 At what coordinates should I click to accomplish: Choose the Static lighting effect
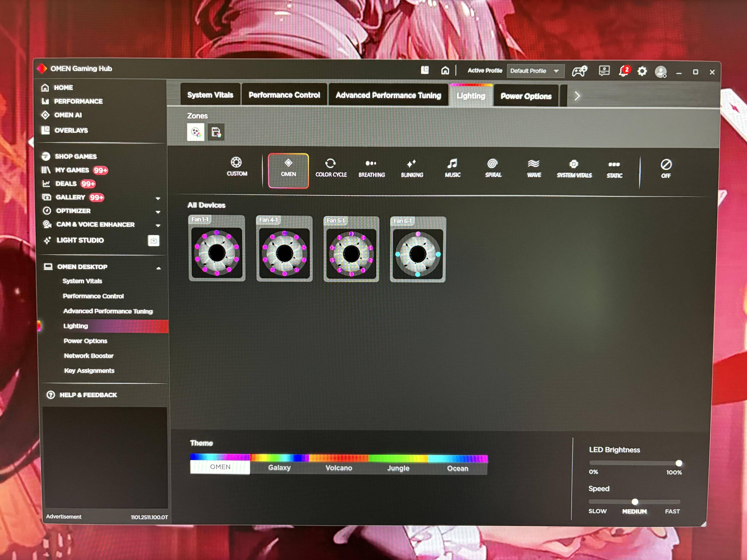614,169
